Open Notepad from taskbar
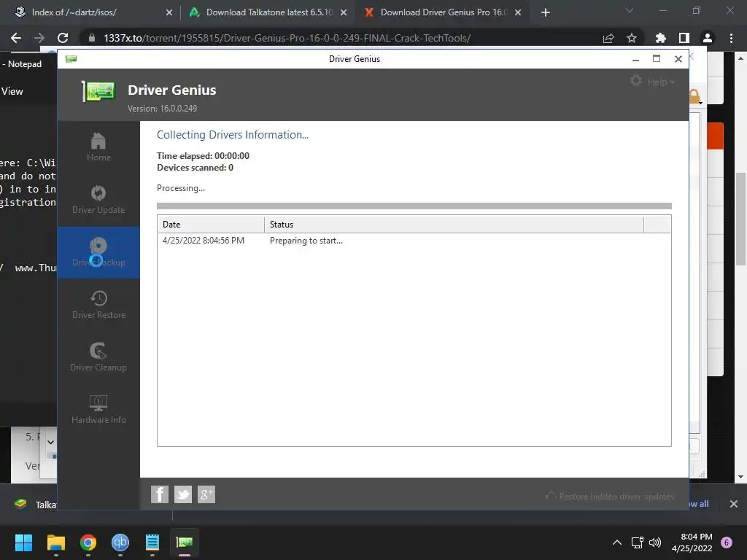Screen dimensions: 747x560 [152, 542]
